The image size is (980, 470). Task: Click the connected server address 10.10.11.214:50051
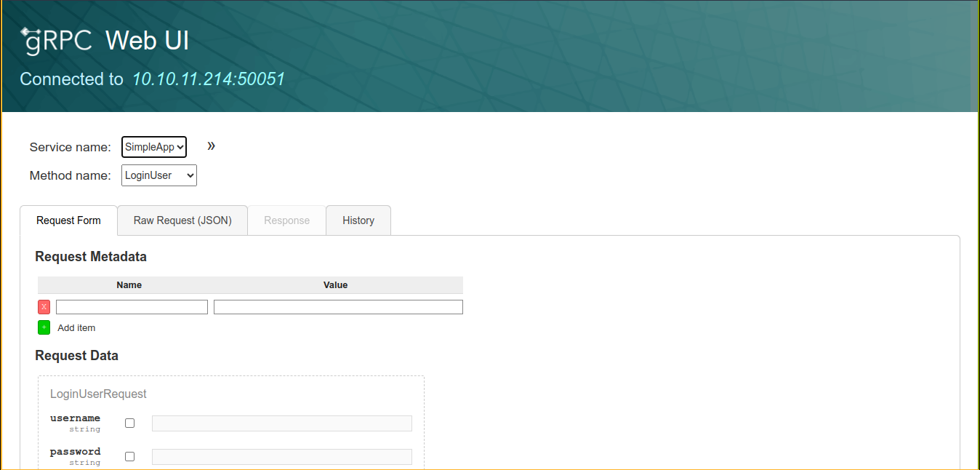tap(208, 79)
